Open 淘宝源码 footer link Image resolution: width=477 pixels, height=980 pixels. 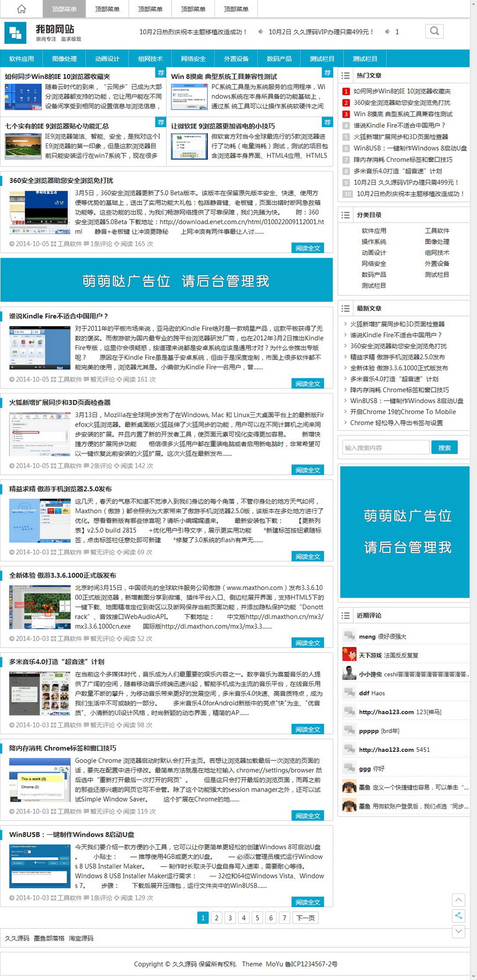tap(81, 938)
